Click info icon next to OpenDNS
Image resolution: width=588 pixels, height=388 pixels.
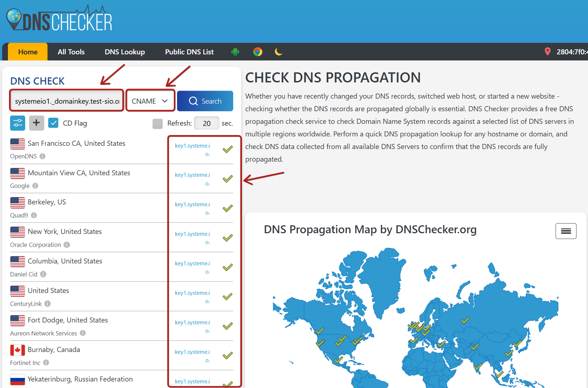42,156
